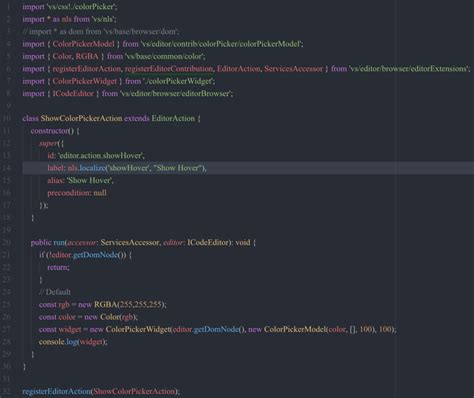Click the // Default comment
Screen dimensions: 474x398
tap(55, 292)
